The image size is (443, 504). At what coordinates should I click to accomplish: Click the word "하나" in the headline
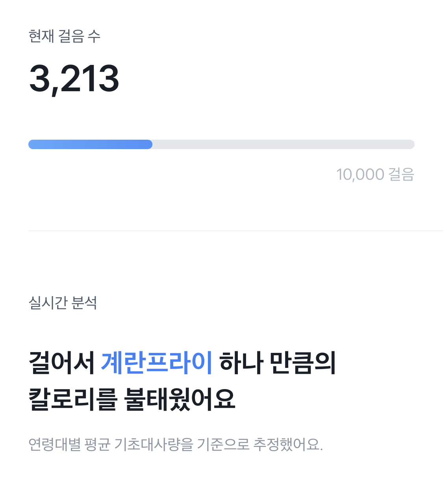click(x=241, y=362)
